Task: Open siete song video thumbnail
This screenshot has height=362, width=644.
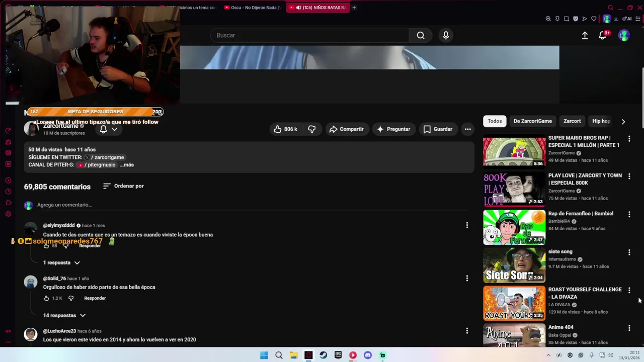Action: tap(514, 265)
